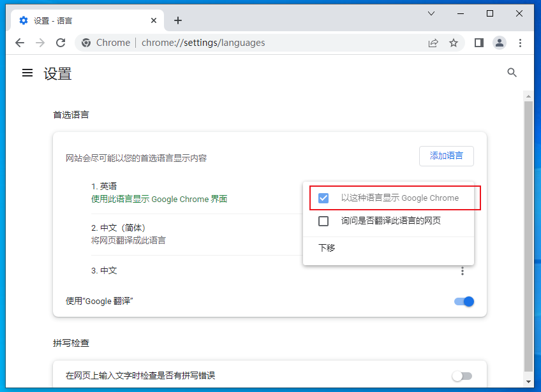Reload the settings page
The image size is (541, 392).
coord(61,43)
